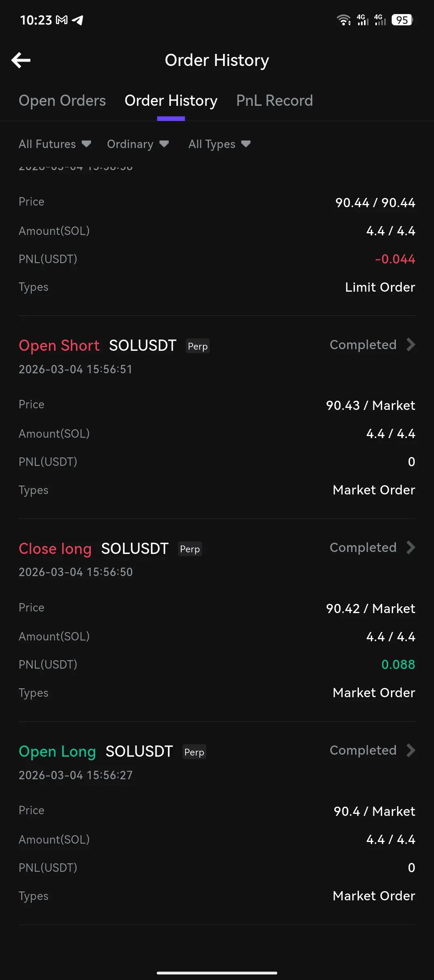Tap the bottom home gesture bar

pyautogui.click(x=217, y=973)
